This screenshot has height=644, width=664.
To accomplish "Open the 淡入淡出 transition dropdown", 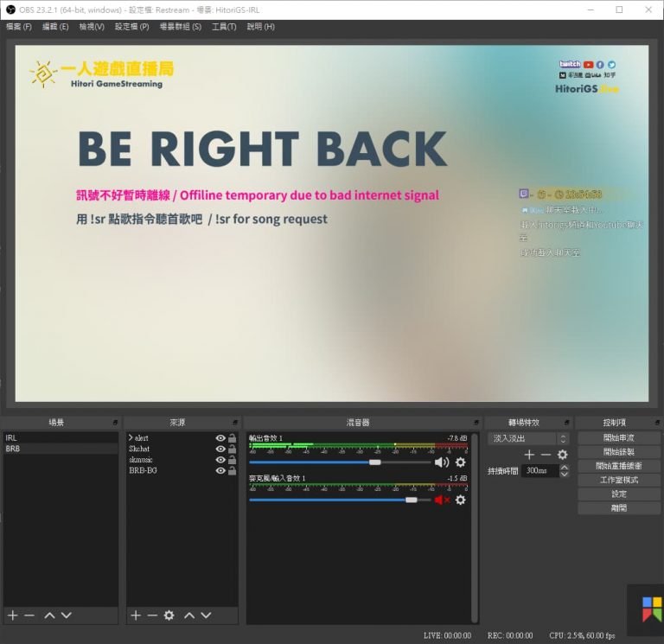I will (x=528, y=438).
